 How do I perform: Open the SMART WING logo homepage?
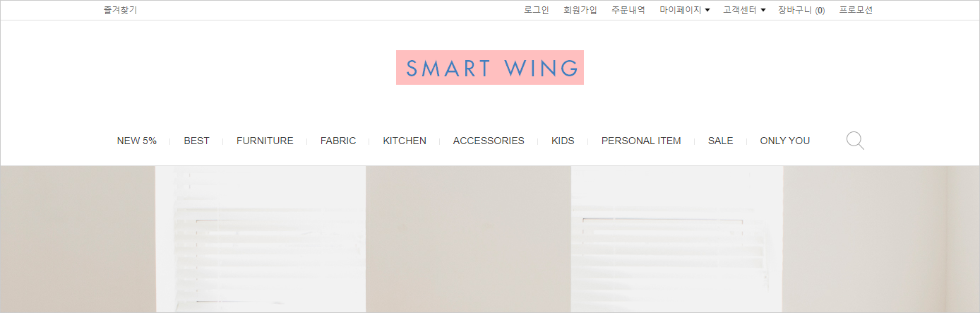490,68
